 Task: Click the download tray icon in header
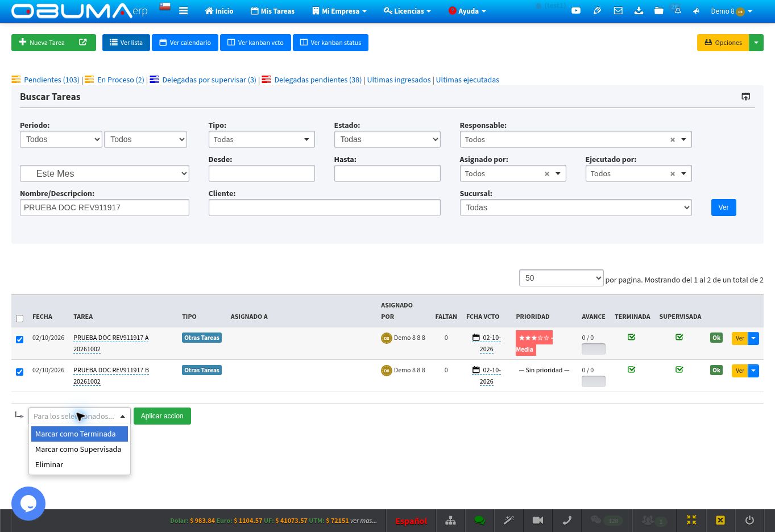[x=639, y=11]
